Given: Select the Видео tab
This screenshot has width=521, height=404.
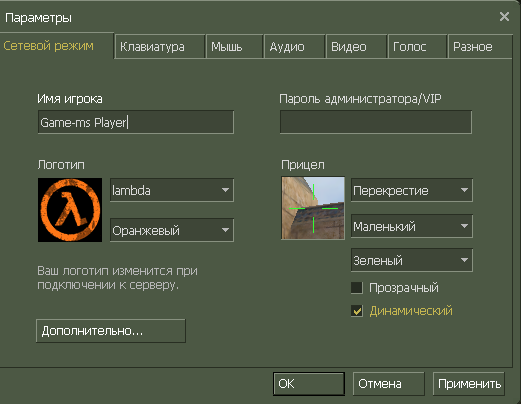Looking at the screenshot, I should click(x=357, y=47).
